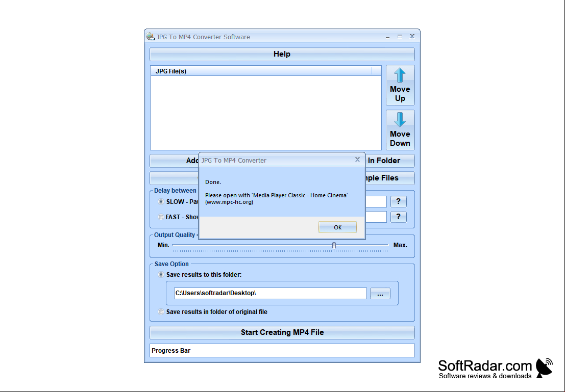Image resolution: width=565 pixels, height=392 pixels.
Task: Adjust the Output Quality slider handle
Action: [334, 246]
